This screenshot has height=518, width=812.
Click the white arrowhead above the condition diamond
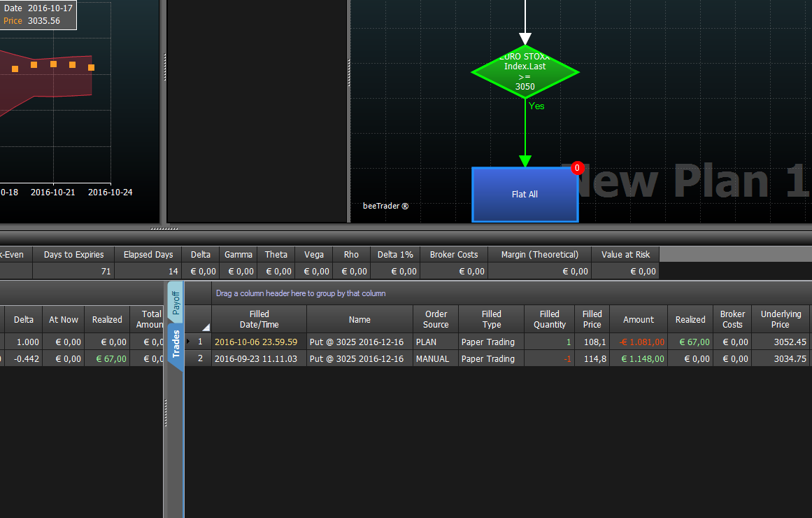pos(525,39)
